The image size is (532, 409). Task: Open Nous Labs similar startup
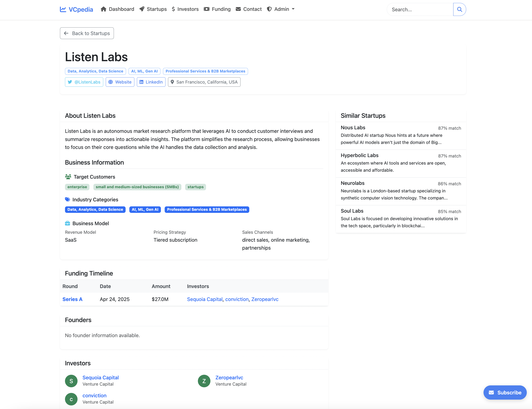353,128
